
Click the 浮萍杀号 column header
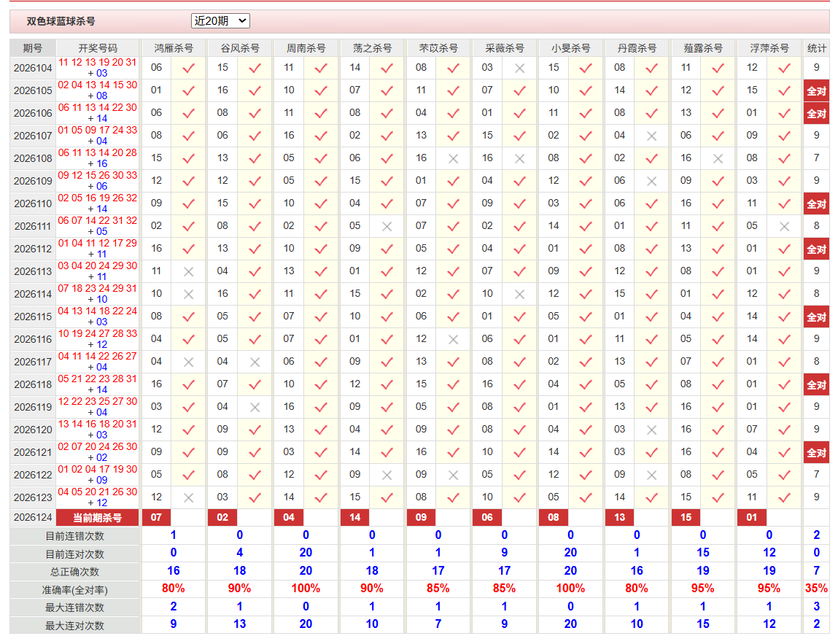click(769, 48)
